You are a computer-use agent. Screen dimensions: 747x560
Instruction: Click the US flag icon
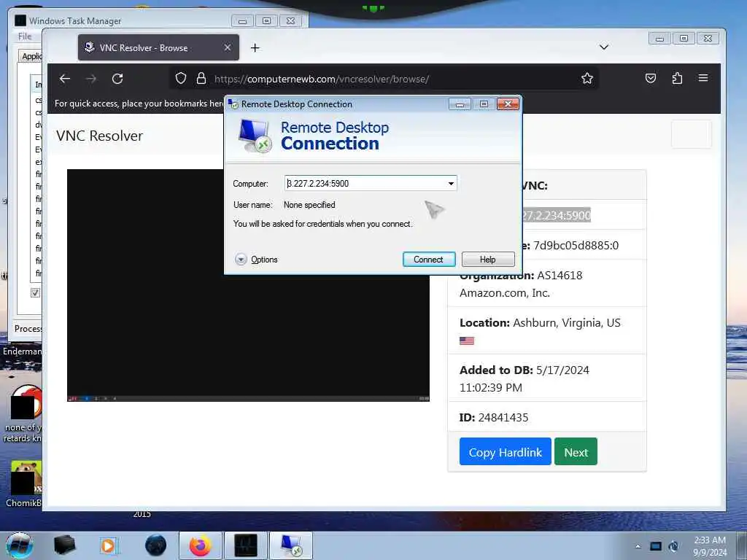tap(467, 341)
